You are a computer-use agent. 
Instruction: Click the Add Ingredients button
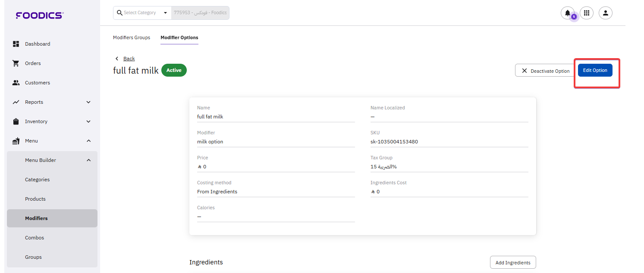(x=513, y=262)
